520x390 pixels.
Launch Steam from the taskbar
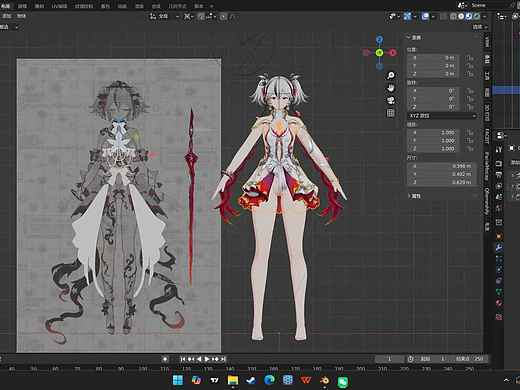coord(251,380)
